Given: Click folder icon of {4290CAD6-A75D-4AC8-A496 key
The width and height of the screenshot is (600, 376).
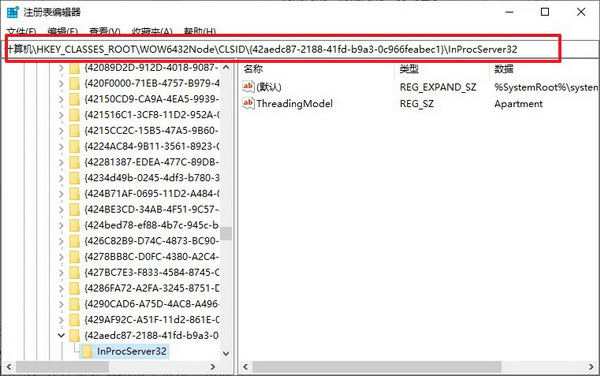Looking at the screenshot, I should [x=74, y=304].
